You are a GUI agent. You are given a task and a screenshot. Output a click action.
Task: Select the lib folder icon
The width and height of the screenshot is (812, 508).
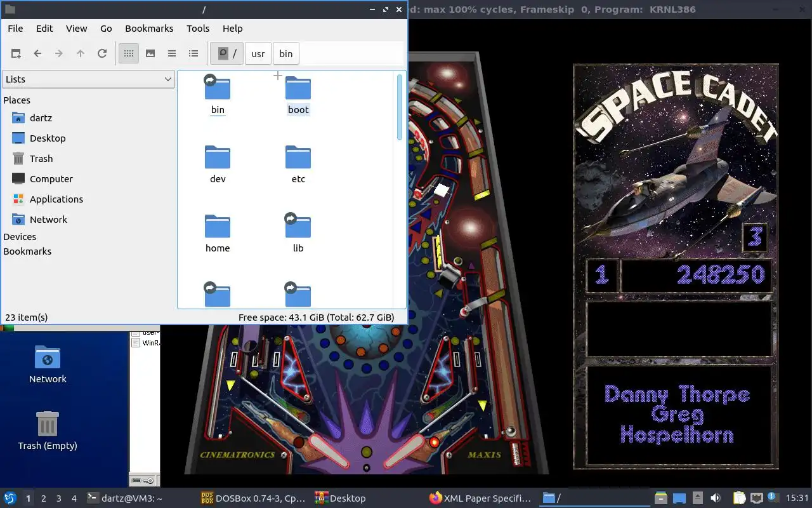pyautogui.click(x=298, y=226)
